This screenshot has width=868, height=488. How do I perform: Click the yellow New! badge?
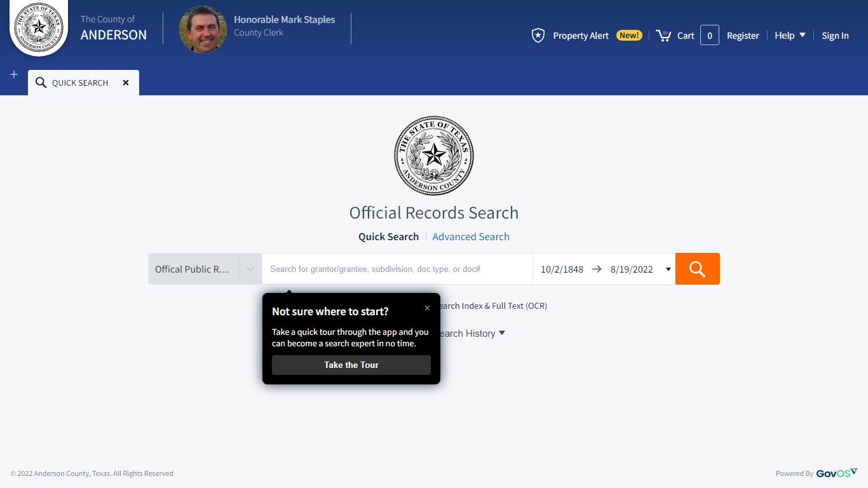[x=629, y=36]
